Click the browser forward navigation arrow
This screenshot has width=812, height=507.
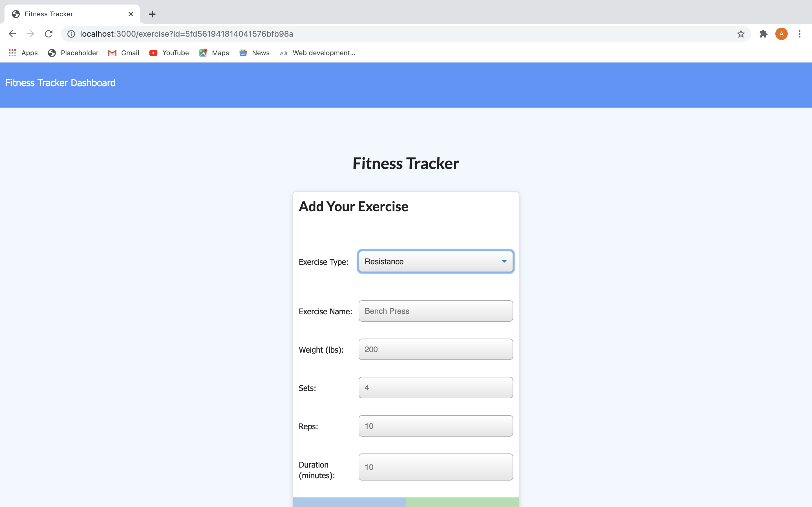29,33
